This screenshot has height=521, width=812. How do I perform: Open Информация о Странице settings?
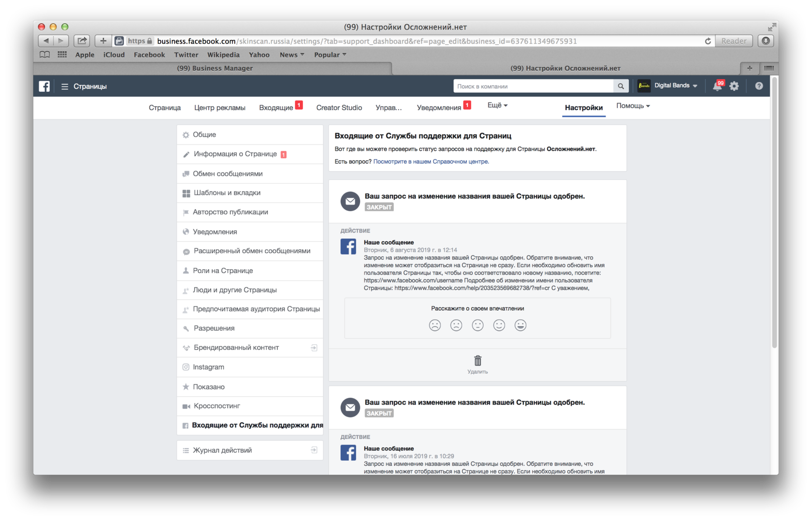point(250,154)
